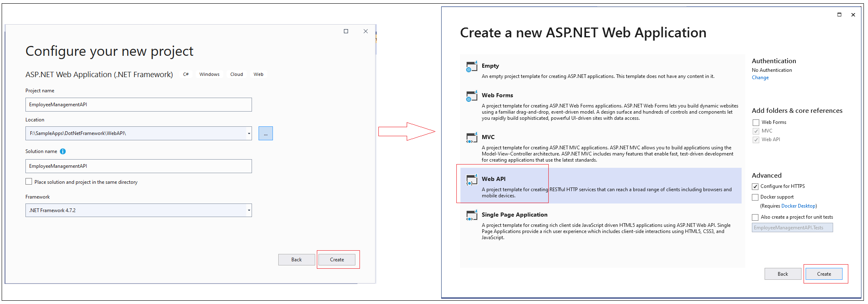Click Back in the ASP.NET Web Application dialog
Screen dimensions: 868x304
(783, 274)
